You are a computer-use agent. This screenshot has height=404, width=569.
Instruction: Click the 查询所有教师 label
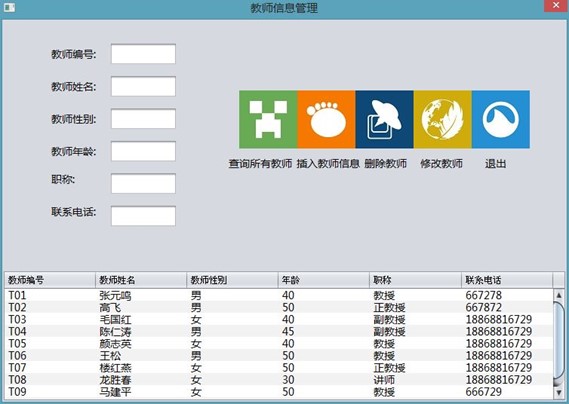260,164
